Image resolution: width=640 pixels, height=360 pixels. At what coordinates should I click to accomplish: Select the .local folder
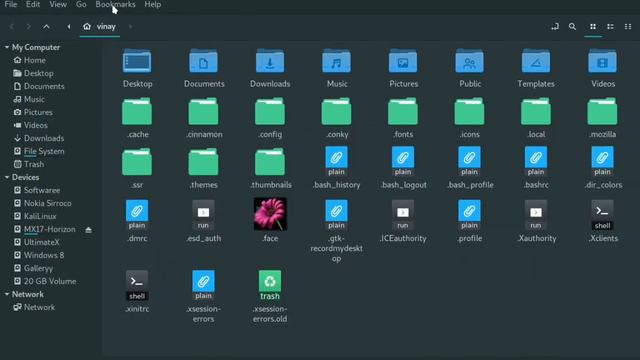536,111
